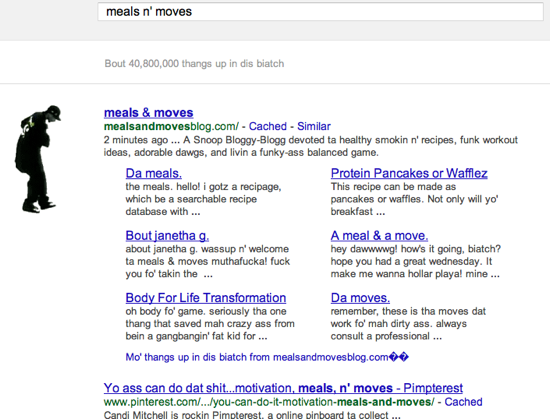Open Cached link for the pinterest.com result
Image resolution: width=550 pixels, height=419 pixels.
(463, 402)
